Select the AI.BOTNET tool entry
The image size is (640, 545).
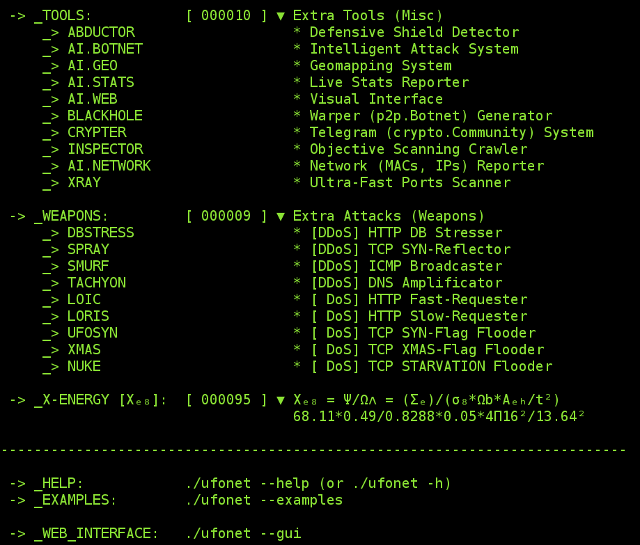105,49
